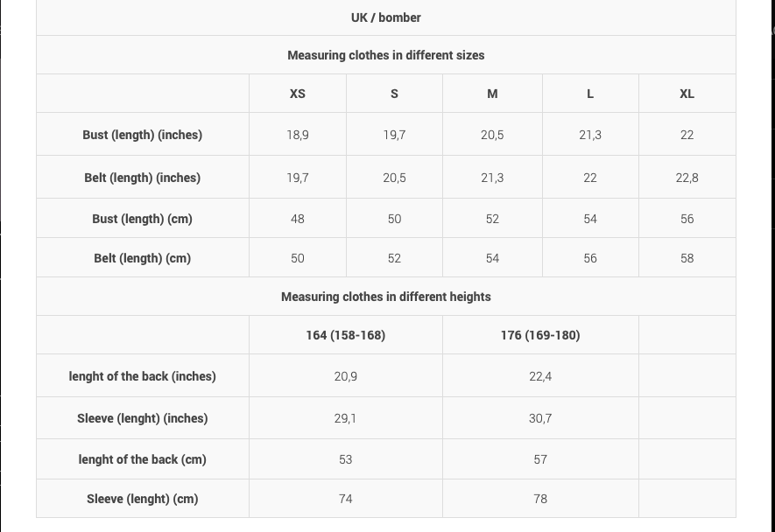Click the "Measuring clothes in different heights" heading
The image size is (775, 532).
click(x=385, y=297)
